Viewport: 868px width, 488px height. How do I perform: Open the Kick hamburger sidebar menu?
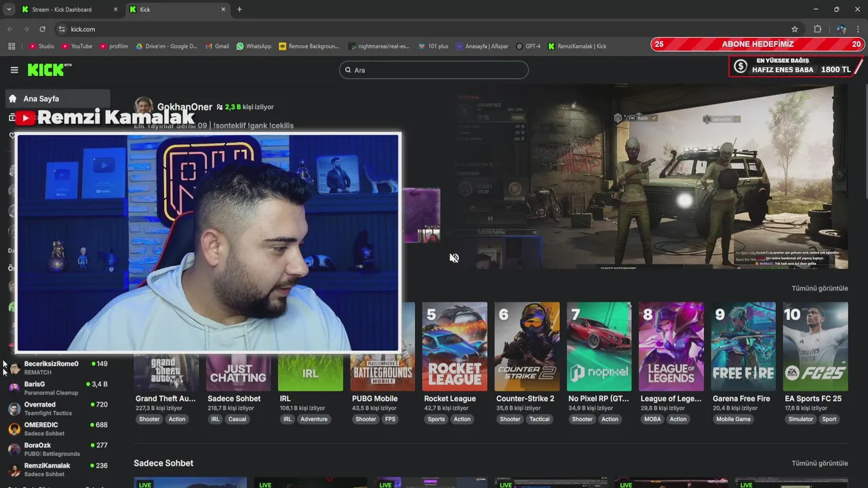pos(14,70)
